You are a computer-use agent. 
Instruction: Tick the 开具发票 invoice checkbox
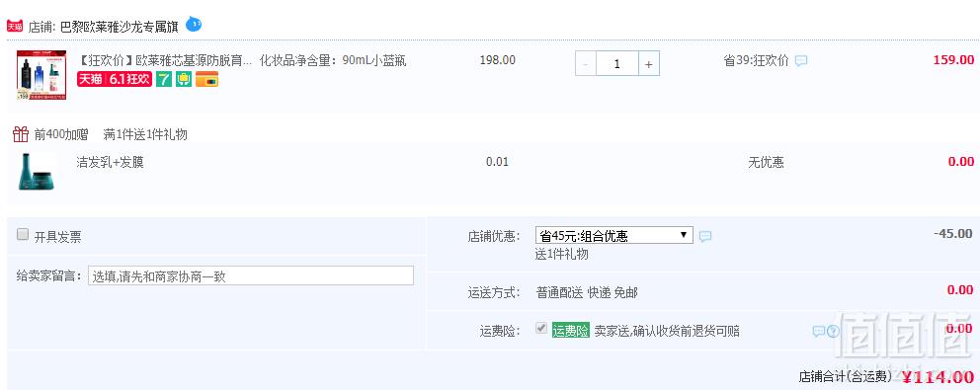point(23,234)
